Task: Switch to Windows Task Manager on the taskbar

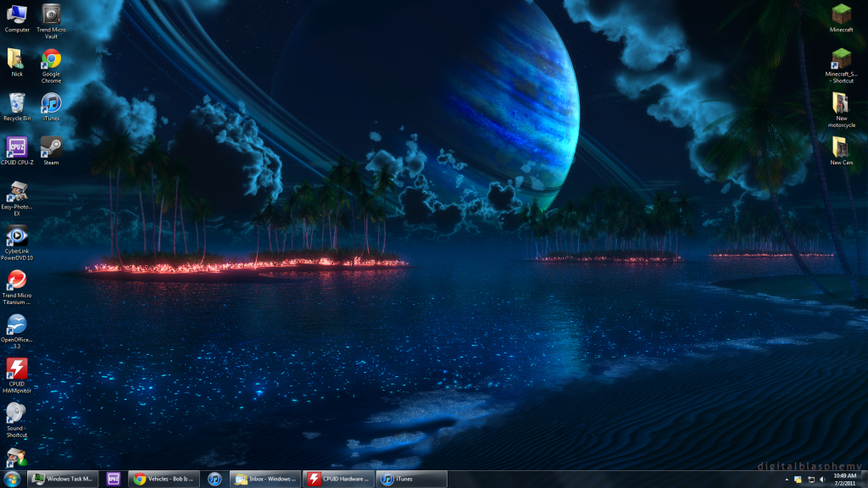Action: (63, 480)
